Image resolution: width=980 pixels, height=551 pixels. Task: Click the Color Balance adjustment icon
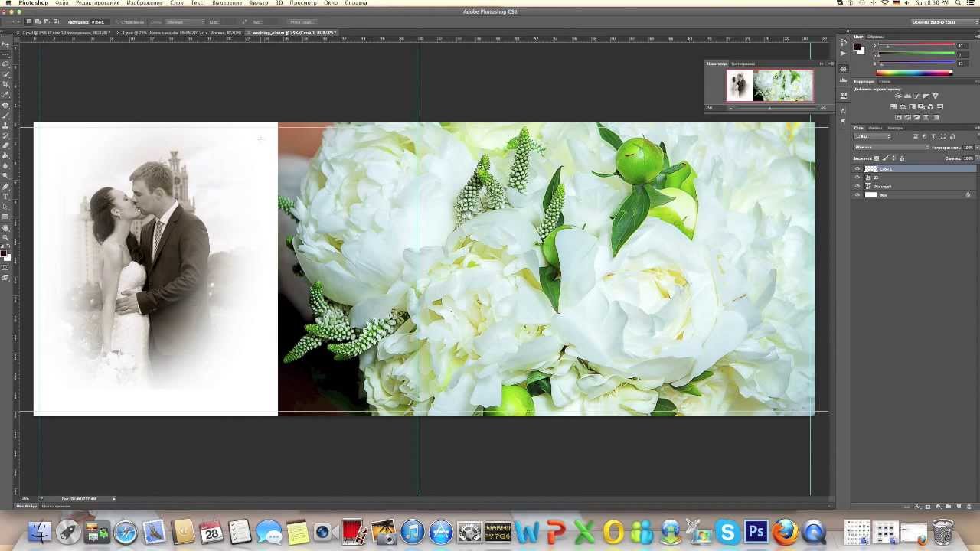tap(903, 107)
